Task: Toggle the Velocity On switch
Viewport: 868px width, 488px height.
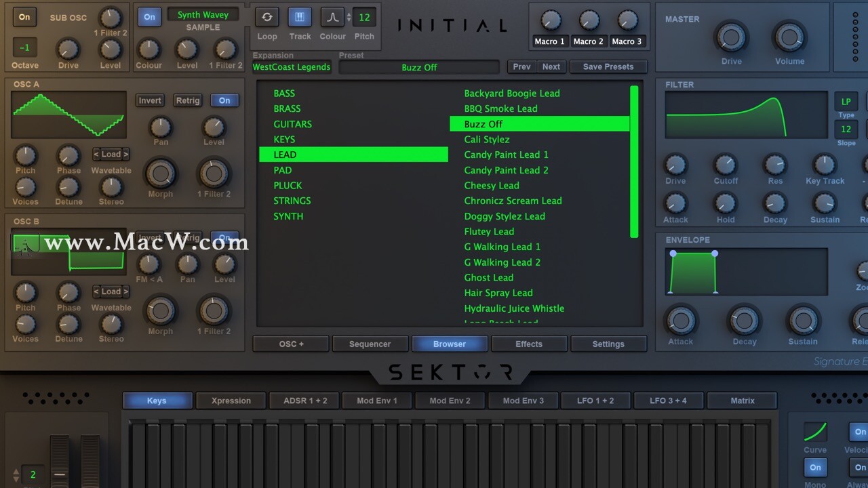Action: 859,432
